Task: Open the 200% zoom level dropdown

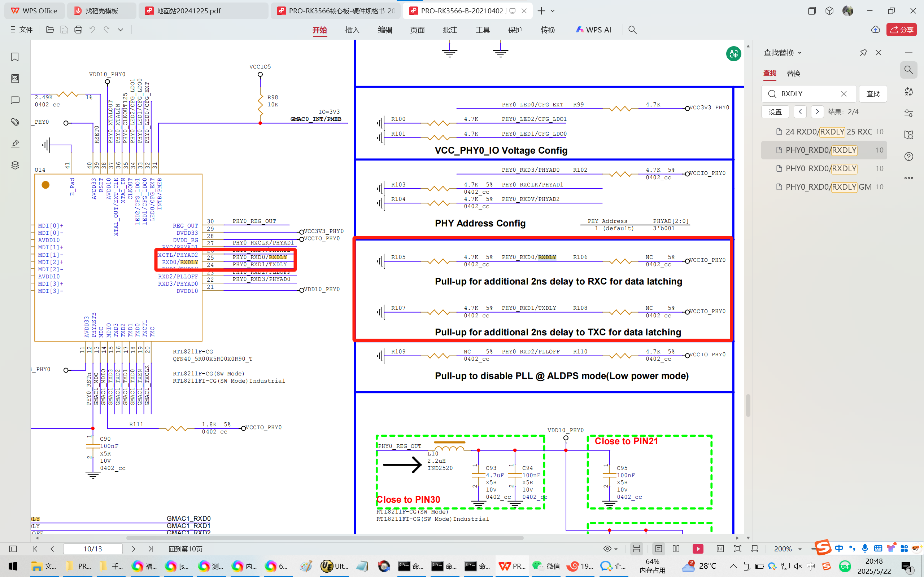Action: tap(800, 549)
